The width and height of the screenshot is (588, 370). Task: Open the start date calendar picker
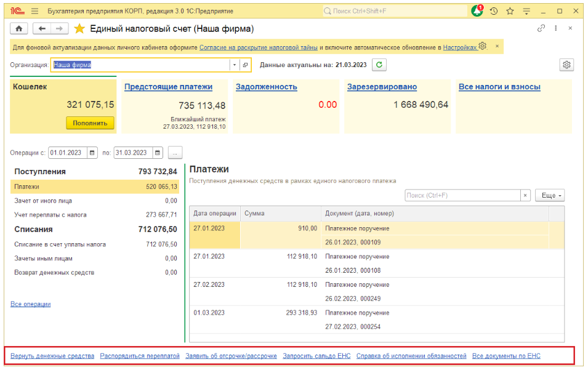[x=92, y=153]
